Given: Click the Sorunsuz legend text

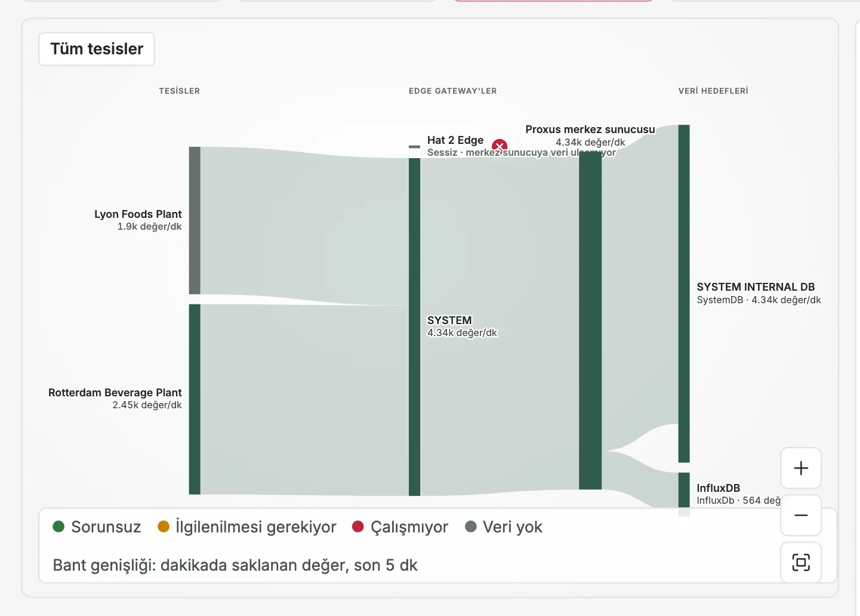Looking at the screenshot, I should (106, 527).
